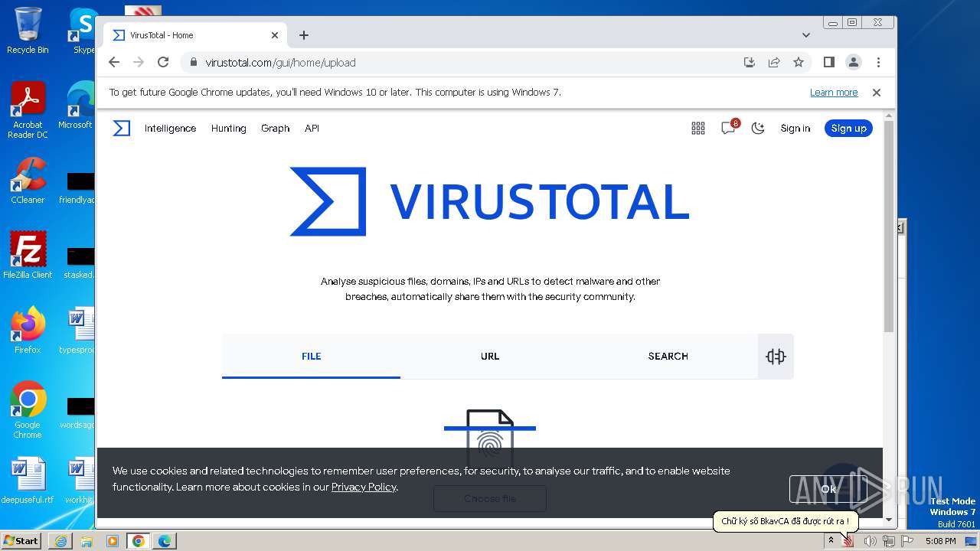The height and width of the screenshot is (551, 980).
Task: Go forward in Chrome
Action: [139, 63]
